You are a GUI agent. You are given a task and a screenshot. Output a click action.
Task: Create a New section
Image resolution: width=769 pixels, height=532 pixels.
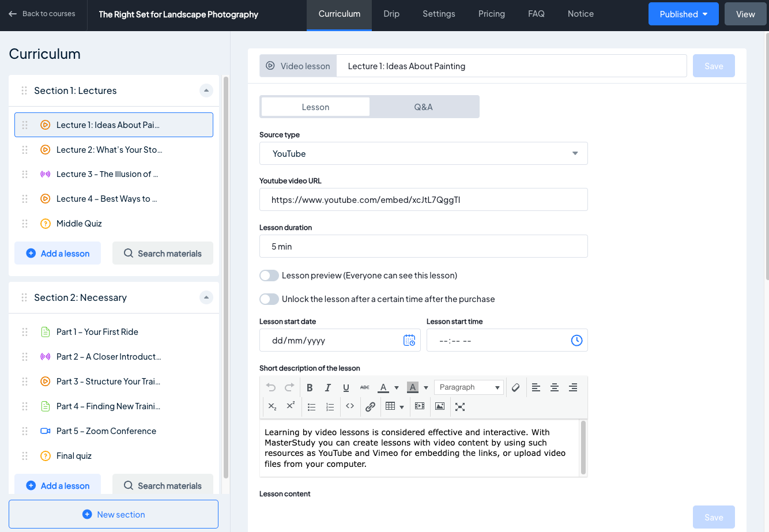tap(114, 514)
